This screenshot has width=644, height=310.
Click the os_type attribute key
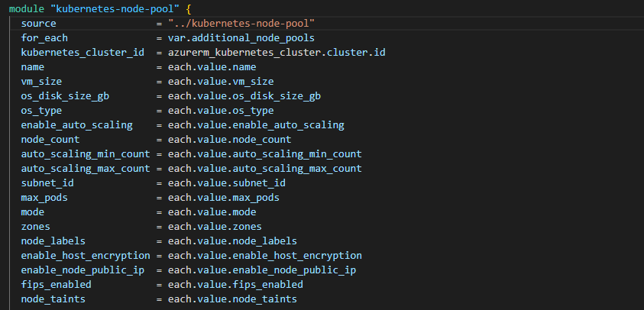41,111
